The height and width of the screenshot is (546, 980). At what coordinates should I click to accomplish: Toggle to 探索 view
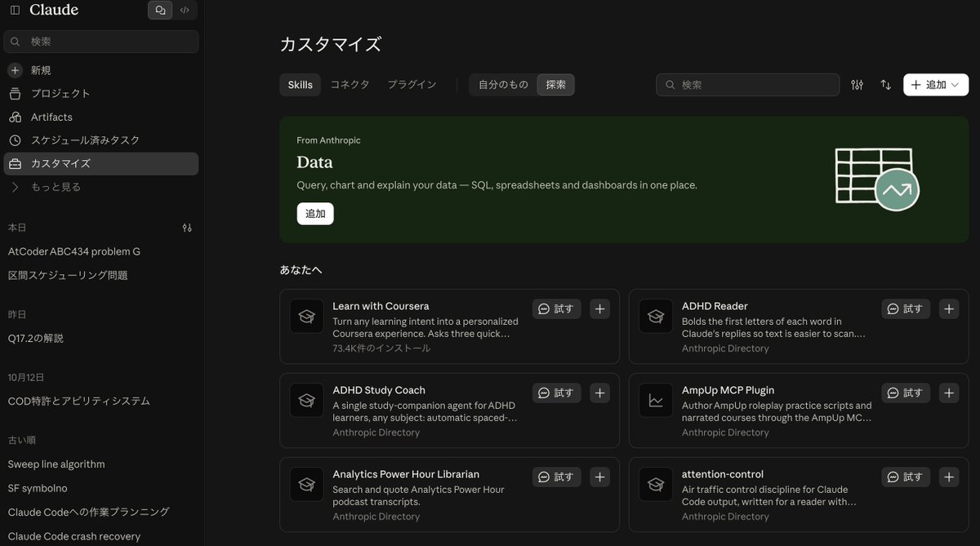click(x=555, y=85)
